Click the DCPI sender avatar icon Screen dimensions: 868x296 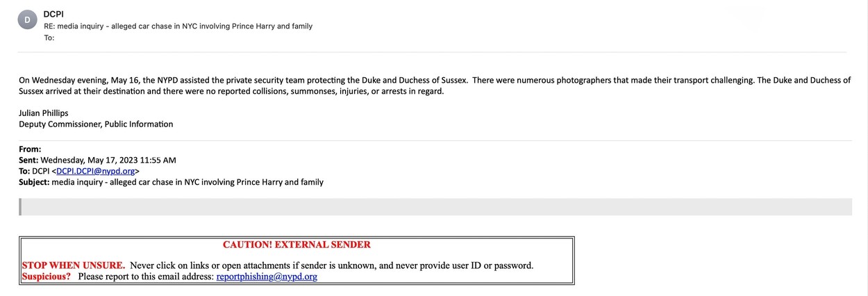[27, 20]
